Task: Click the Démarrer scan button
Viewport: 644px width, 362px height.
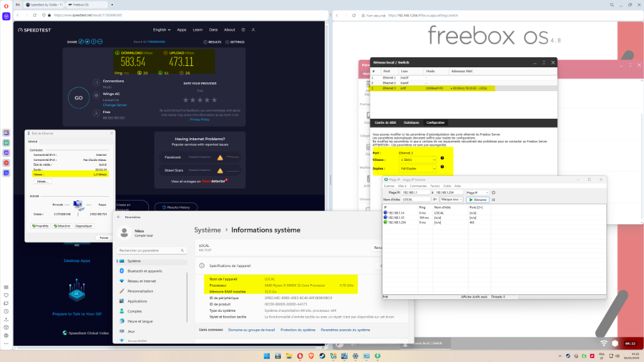Action: [x=477, y=200]
